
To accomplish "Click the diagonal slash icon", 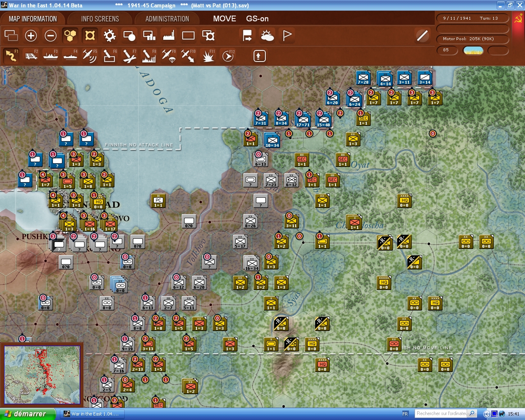I will click(x=422, y=36).
